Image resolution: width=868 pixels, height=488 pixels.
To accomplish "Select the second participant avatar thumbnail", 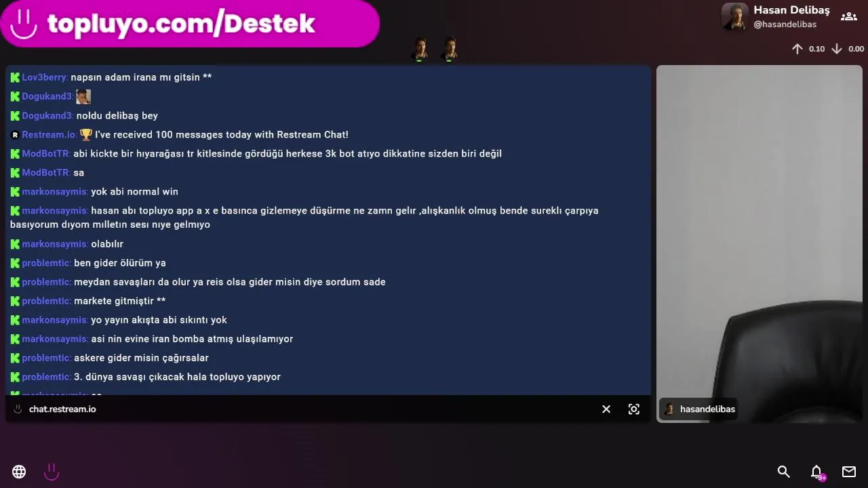I will pos(450,49).
